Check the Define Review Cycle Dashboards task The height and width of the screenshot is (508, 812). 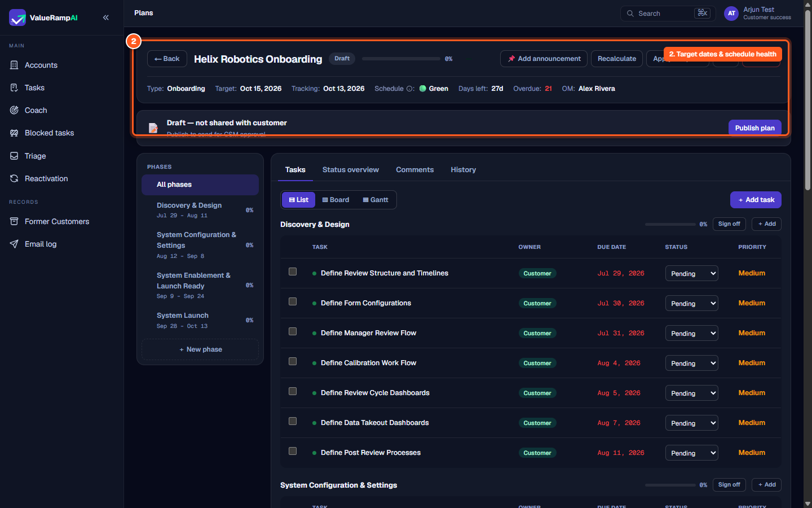[x=293, y=391]
